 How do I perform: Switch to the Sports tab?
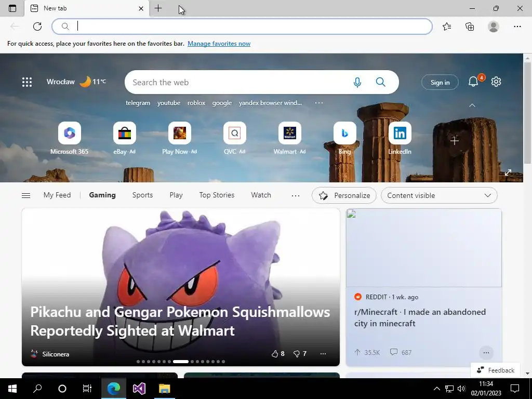(142, 195)
